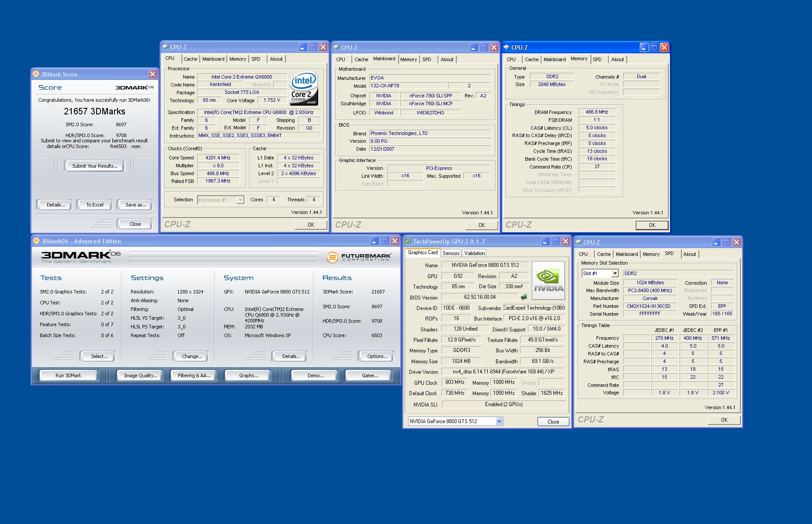Launch Demo... in 3DMark06
Viewport: 812px width, 524px height.
[x=316, y=376]
